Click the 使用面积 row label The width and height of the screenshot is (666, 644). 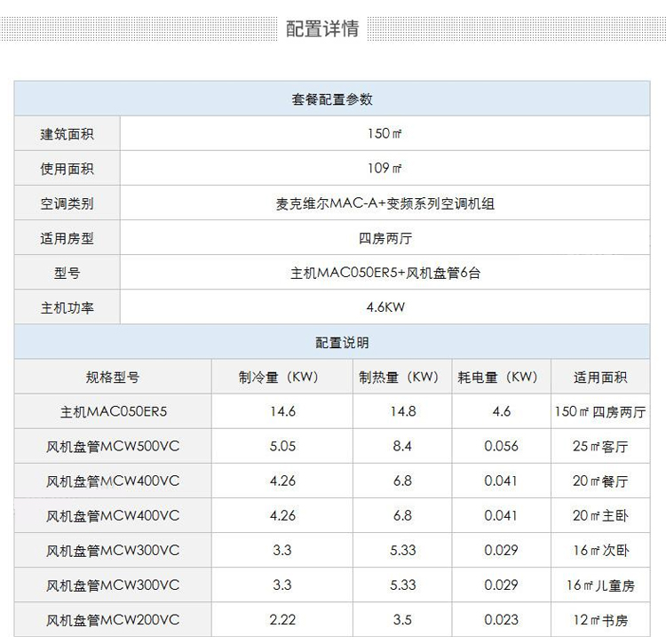pos(67,169)
